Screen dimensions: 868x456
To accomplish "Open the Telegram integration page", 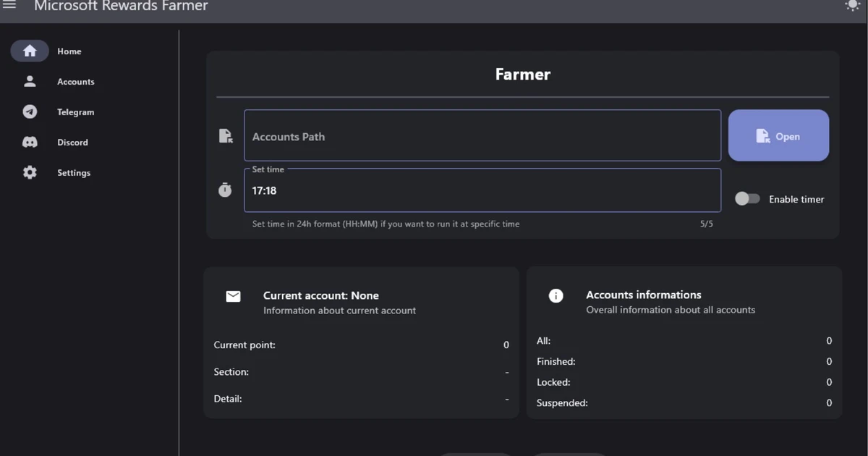I will (x=75, y=111).
